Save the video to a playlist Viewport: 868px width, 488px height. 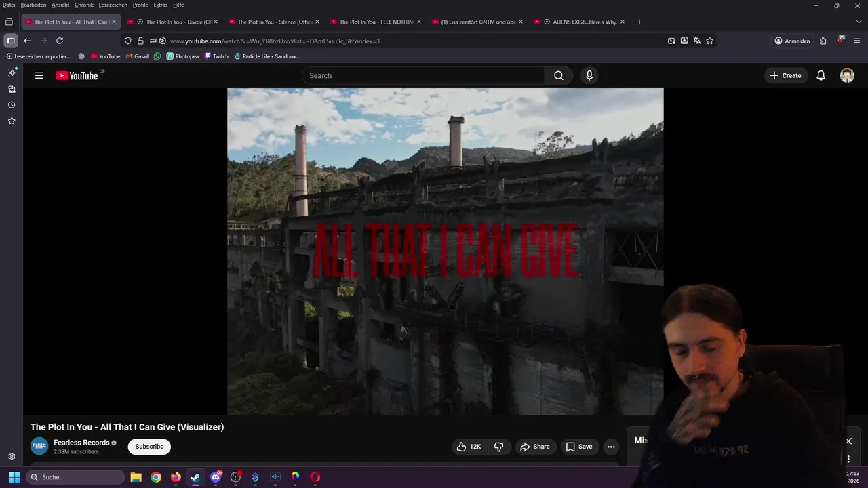(x=579, y=447)
